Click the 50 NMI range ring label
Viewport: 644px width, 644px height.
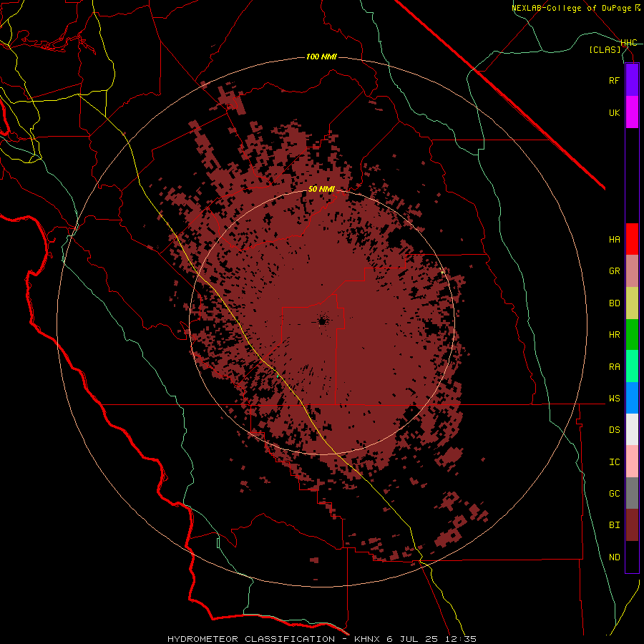coord(321,190)
